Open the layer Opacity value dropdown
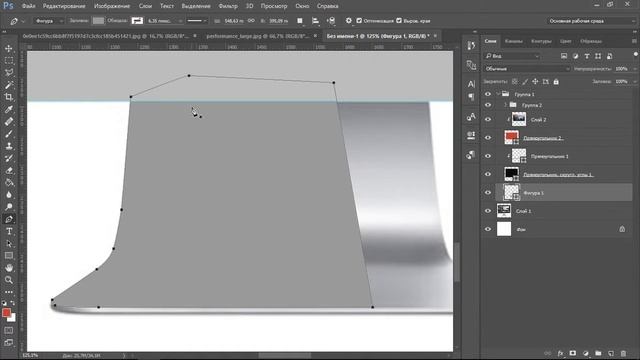The height and width of the screenshot is (360, 640). (x=635, y=69)
